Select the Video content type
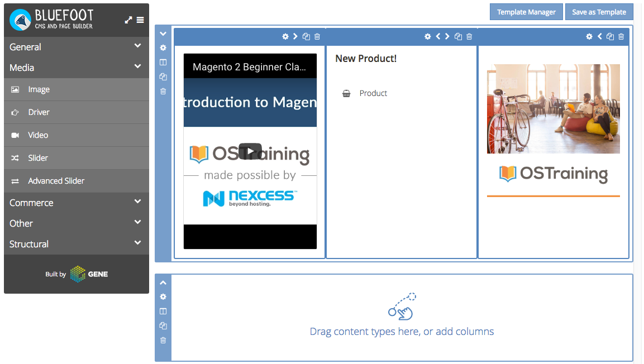The width and height of the screenshot is (644, 364). [77, 135]
